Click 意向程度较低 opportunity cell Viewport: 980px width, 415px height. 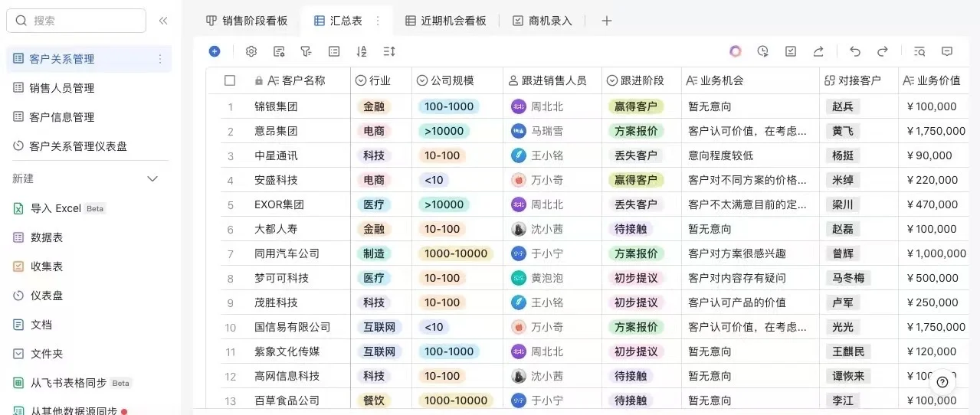tap(750, 155)
